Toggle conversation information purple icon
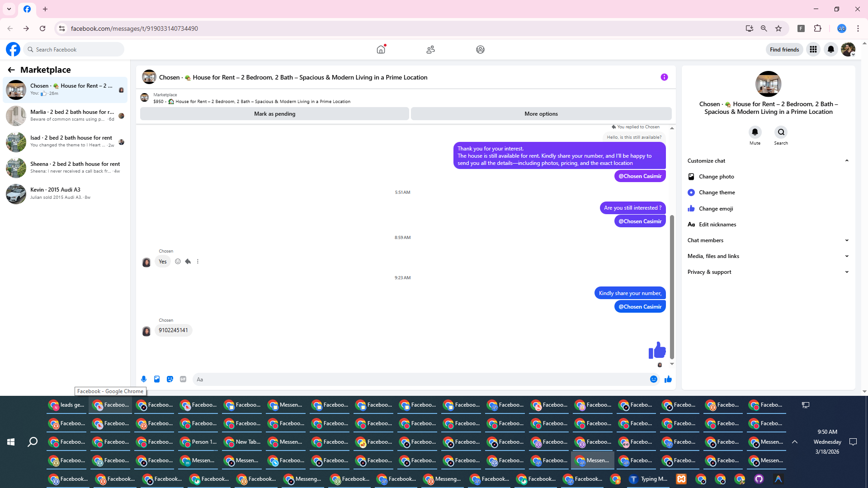Screen dimensions: 868x488 664,77
